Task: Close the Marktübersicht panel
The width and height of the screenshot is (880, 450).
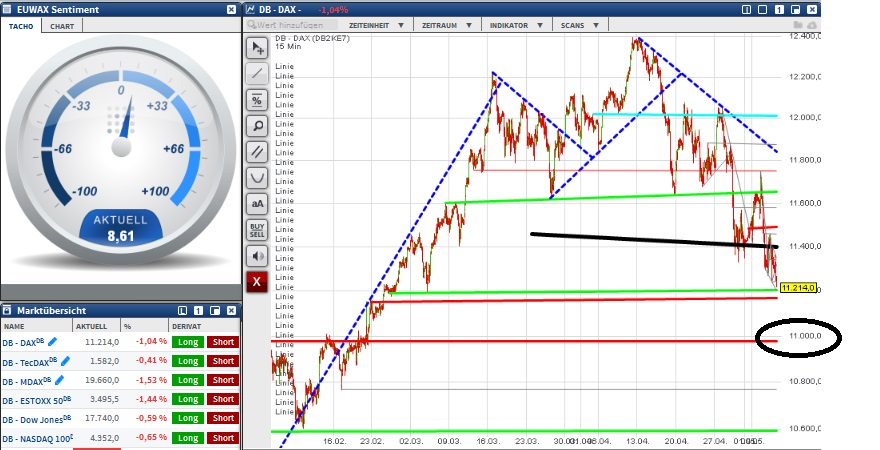Action: coord(231,310)
